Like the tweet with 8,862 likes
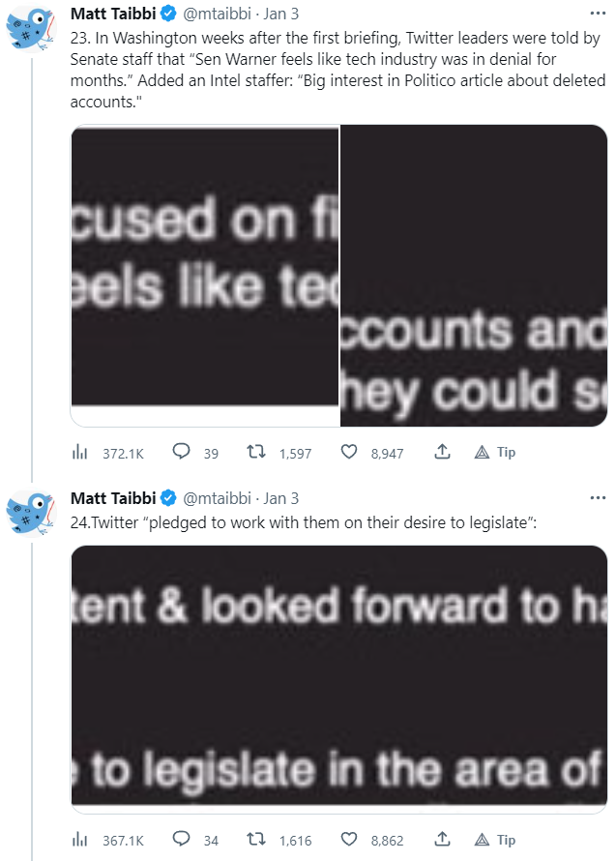Screen dimensions: 616x861 (350, 840)
